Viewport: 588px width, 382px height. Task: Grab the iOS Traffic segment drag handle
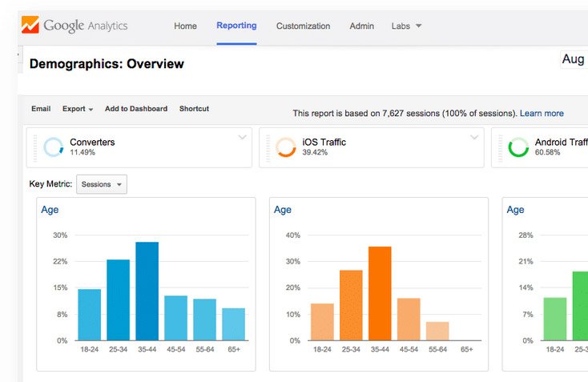268,148
